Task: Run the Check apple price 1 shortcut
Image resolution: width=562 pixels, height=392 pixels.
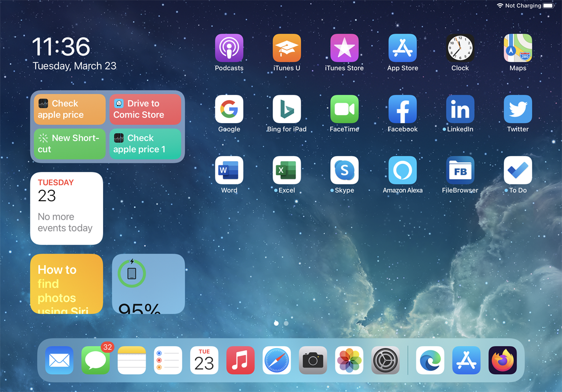Action: click(x=145, y=144)
